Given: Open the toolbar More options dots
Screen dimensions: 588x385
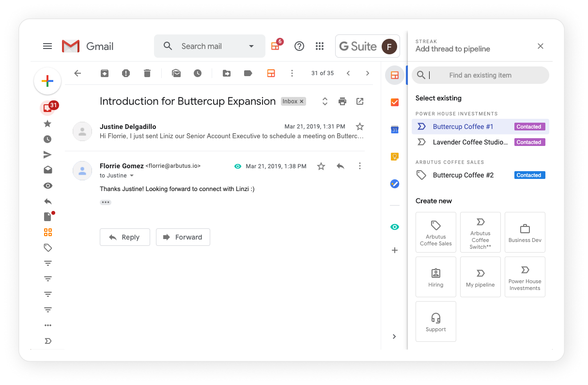Looking at the screenshot, I should (x=292, y=73).
